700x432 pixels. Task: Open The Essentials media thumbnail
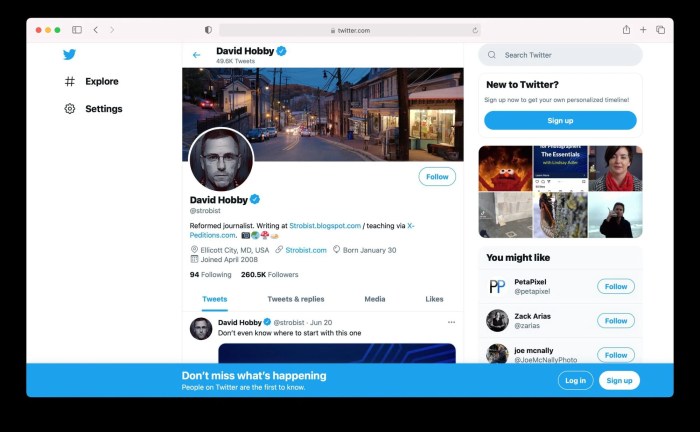[560, 169]
